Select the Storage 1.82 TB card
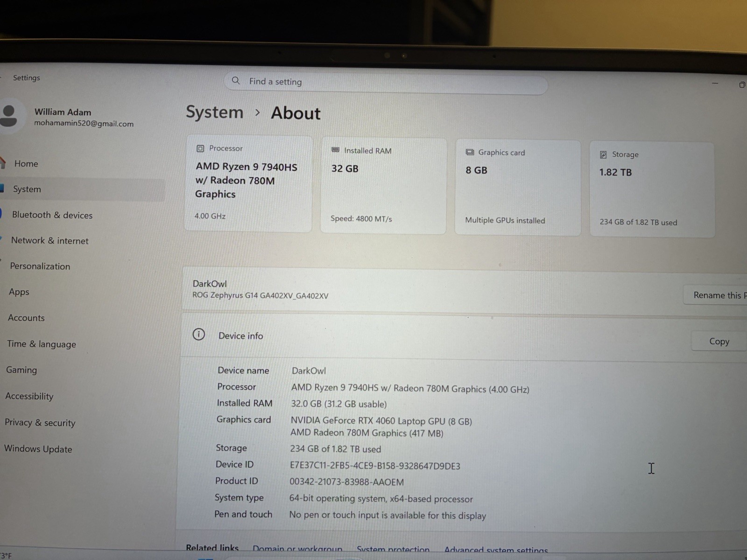Image resolution: width=747 pixels, height=560 pixels. click(x=652, y=189)
